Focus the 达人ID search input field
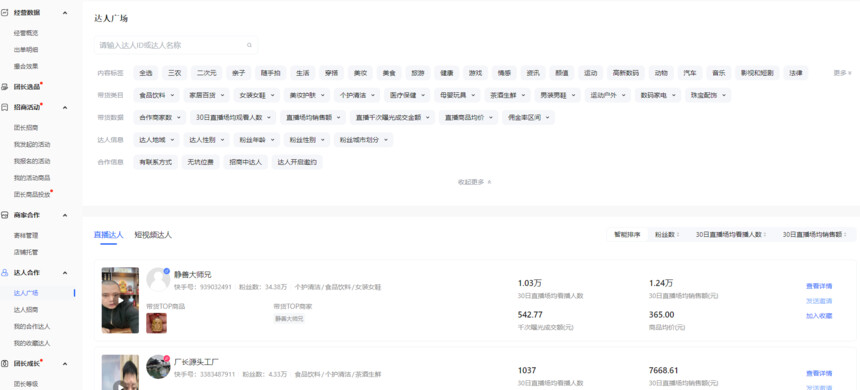 coord(176,46)
